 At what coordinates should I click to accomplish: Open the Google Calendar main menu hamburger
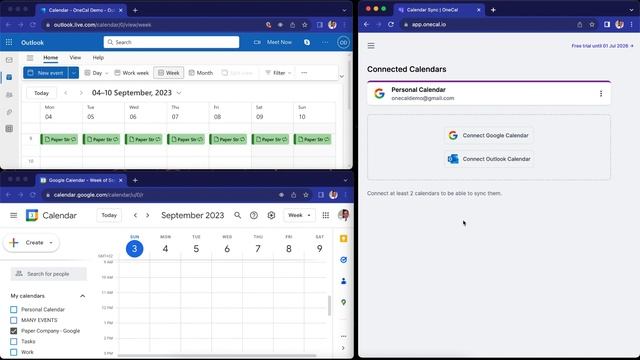13,215
